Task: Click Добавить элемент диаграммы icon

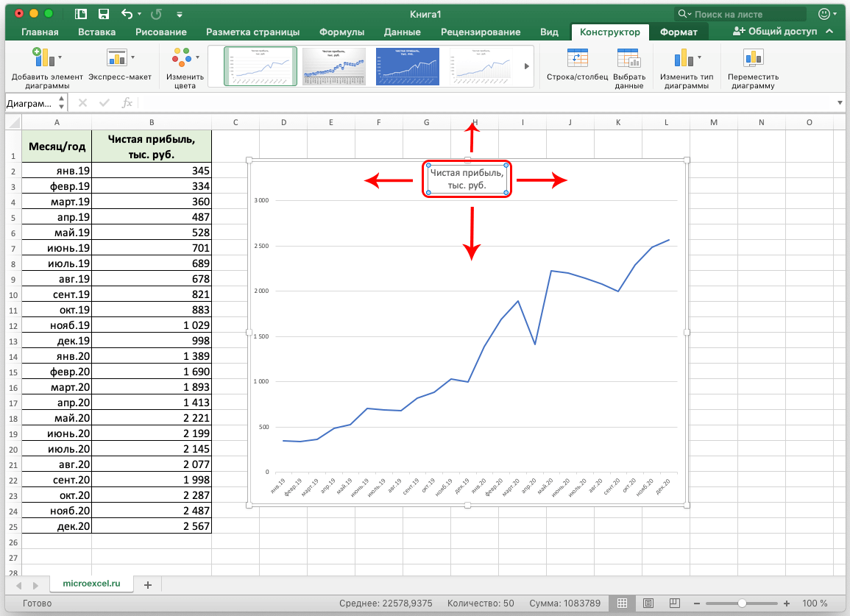Action: click(43, 57)
